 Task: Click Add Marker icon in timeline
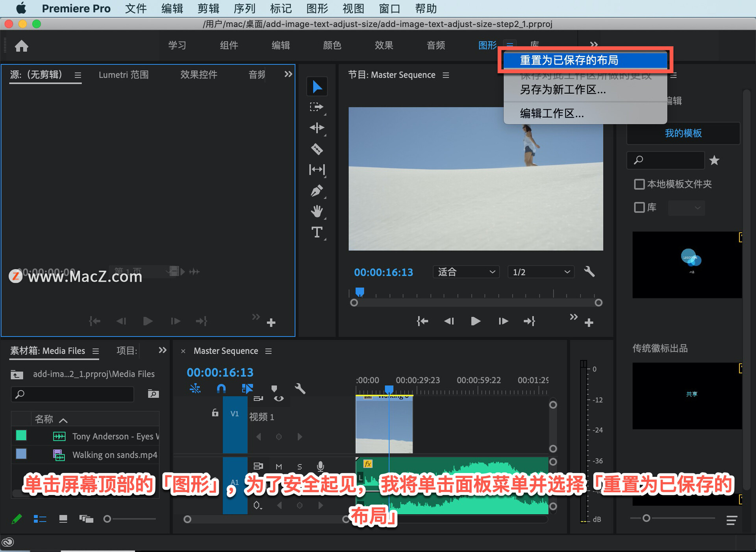[274, 389]
